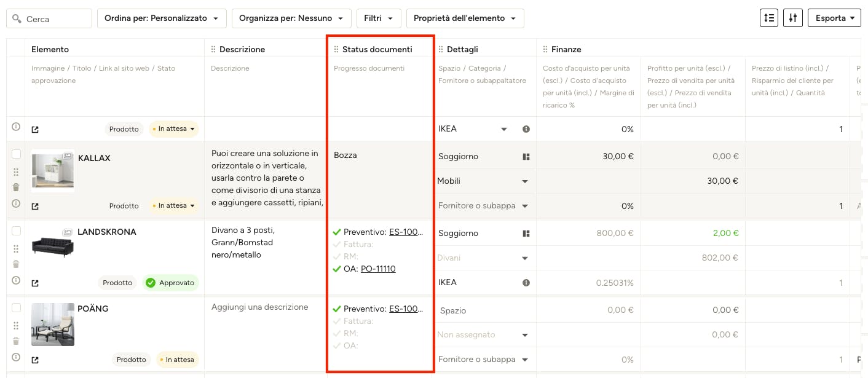Tick the LANDSKRONA row checkbox
The image size is (868, 378).
pos(16,231)
